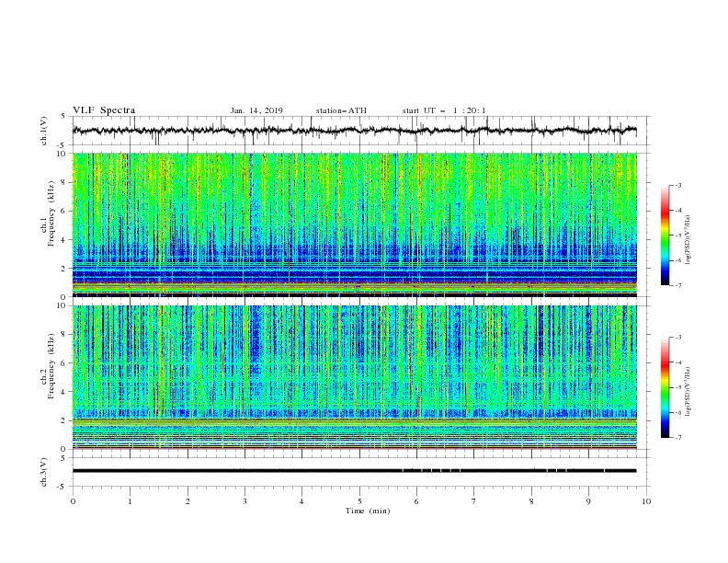728x563 pixels.
Task: Click the time axis tick label "7"
Action: pos(474,501)
